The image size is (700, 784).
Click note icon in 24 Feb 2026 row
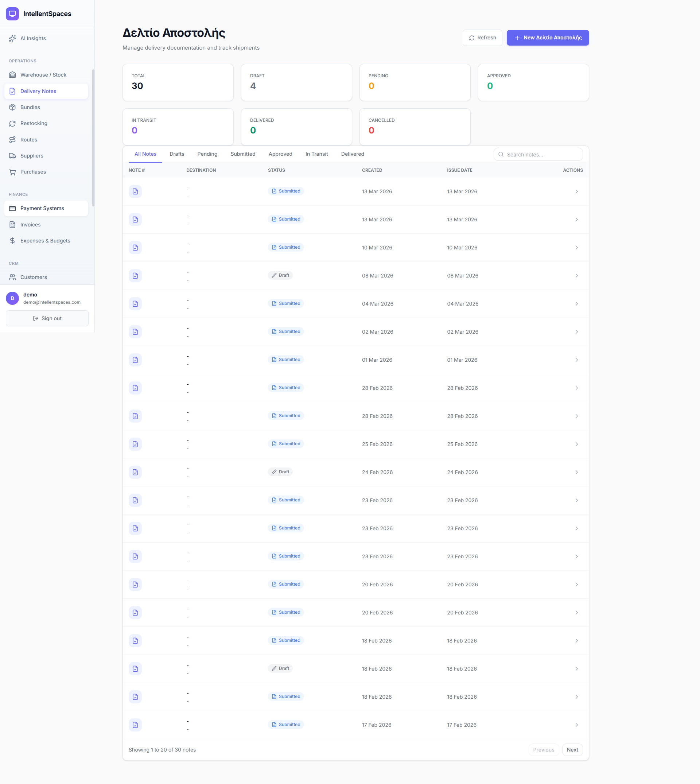(135, 472)
